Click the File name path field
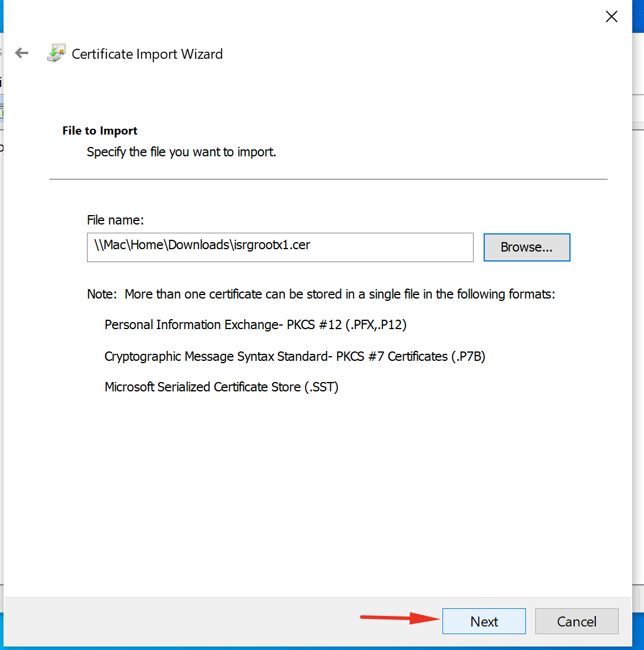Screen dimensions: 644x650 point(280,247)
